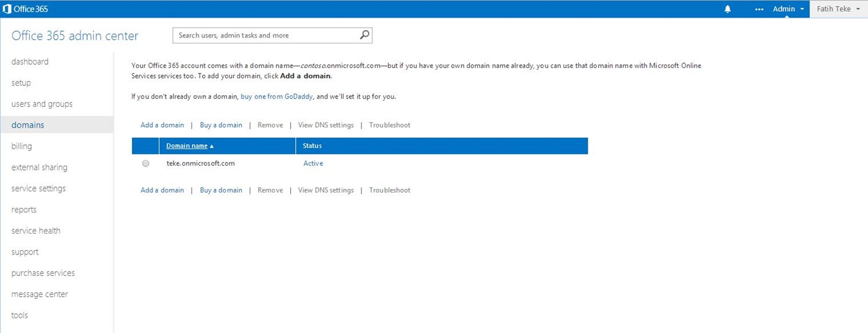
Task: Click the search magnifier icon
Action: 364,35
